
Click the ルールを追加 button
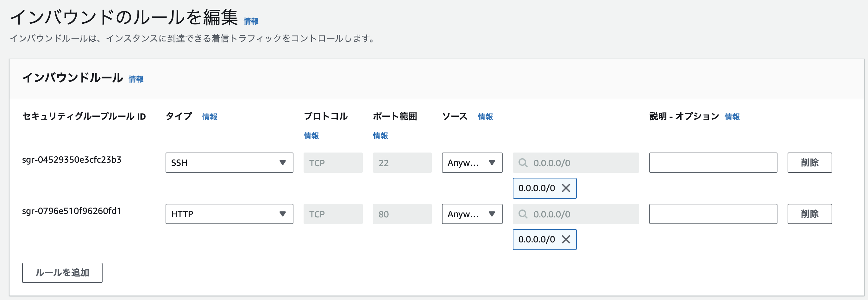[x=62, y=273]
